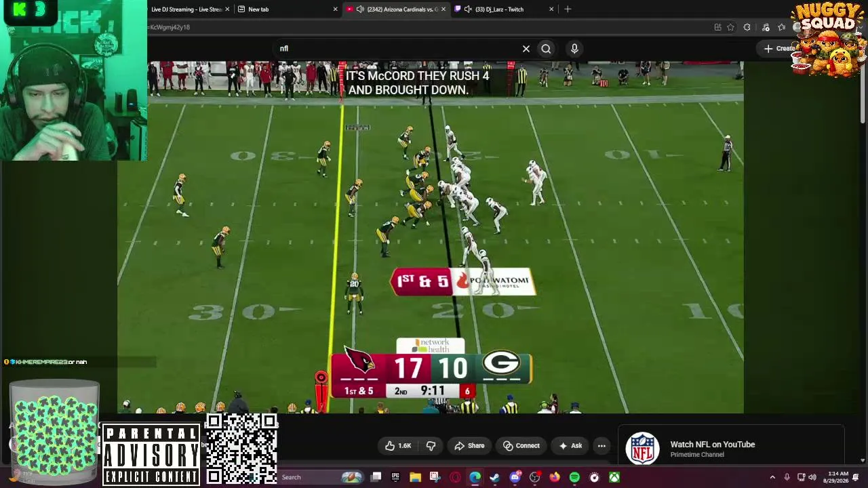Open Steam from the taskbar
The width and height of the screenshot is (868, 488).
[x=494, y=477]
